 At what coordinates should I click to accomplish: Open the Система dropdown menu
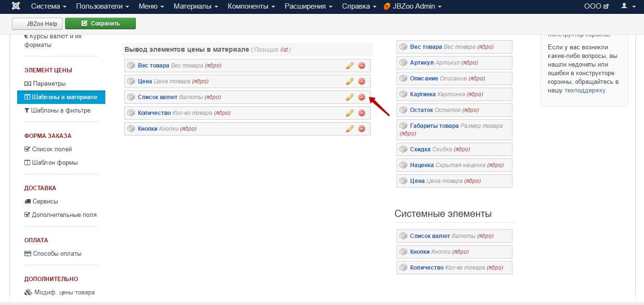pyautogui.click(x=48, y=6)
